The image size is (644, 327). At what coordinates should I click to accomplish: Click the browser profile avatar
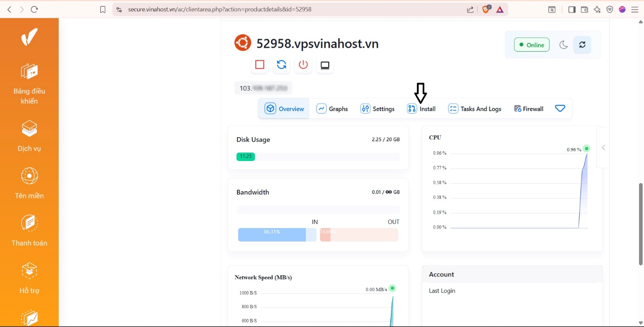coord(622,9)
